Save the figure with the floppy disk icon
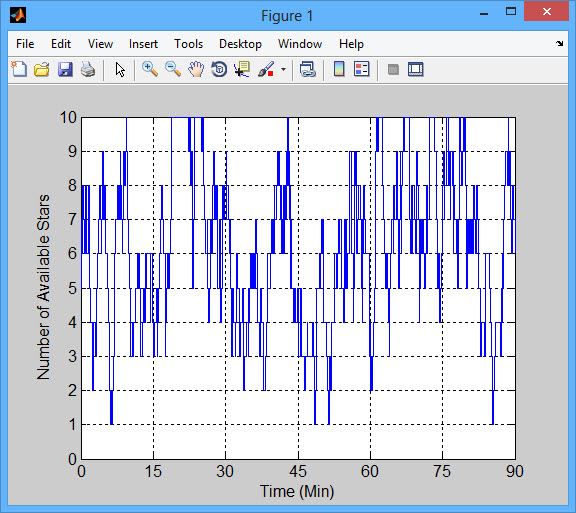 pyautogui.click(x=65, y=69)
